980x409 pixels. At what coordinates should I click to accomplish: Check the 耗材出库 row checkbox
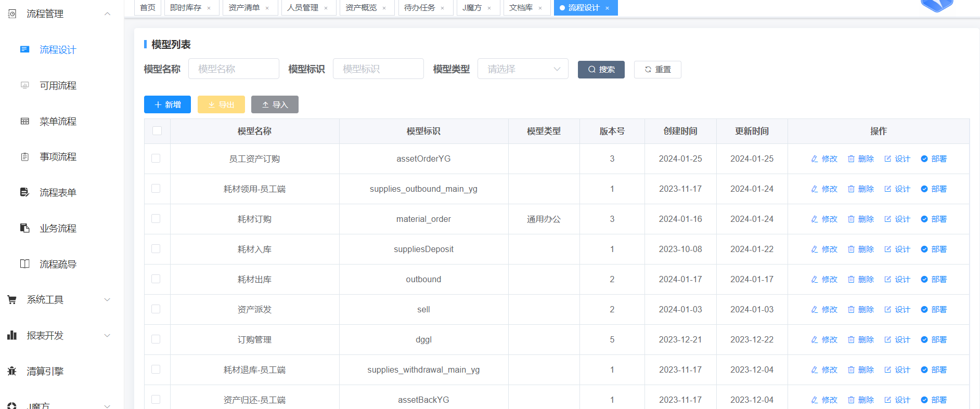(156, 279)
